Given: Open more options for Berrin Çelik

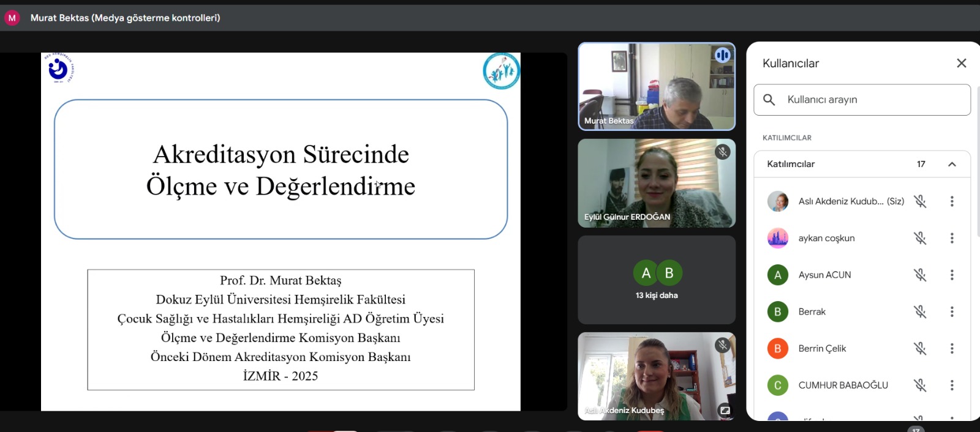Looking at the screenshot, I should pyautogui.click(x=952, y=348).
